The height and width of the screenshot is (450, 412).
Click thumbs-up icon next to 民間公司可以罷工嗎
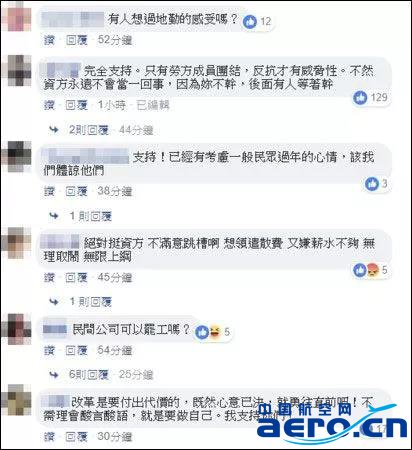coord(202,332)
